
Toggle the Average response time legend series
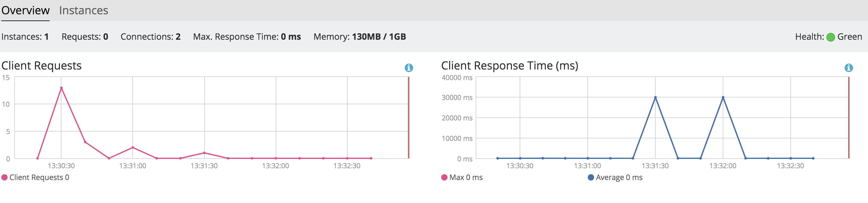(619, 178)
